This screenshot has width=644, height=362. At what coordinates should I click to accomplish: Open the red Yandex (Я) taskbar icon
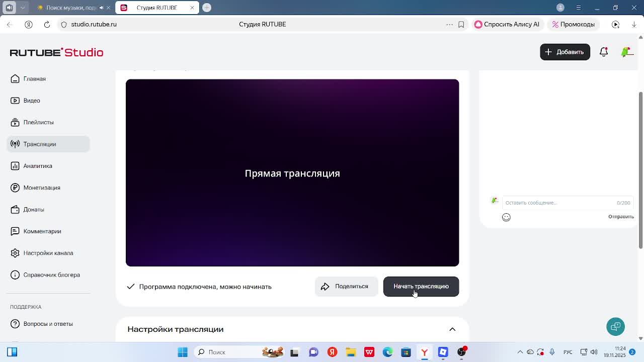pyautogui.click(x=332, y=352)
